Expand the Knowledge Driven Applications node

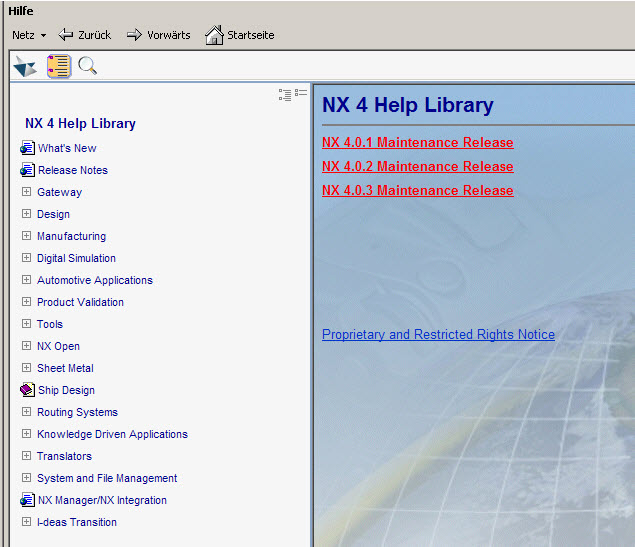[x=26, y=434]
